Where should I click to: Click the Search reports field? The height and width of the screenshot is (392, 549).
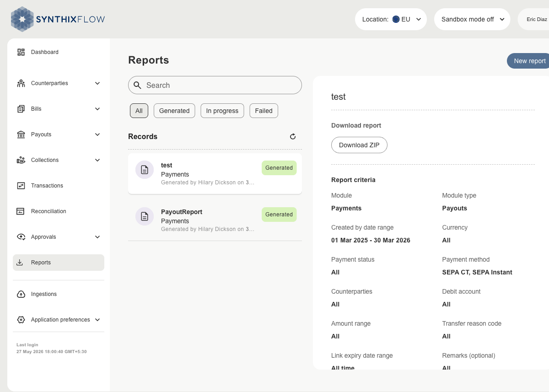pyautogui.click(x=215, y=85)
